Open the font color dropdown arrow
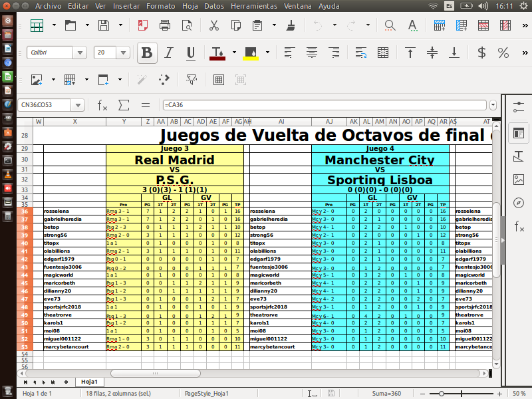This screenshot has width=532, height=399. (235, 53)
